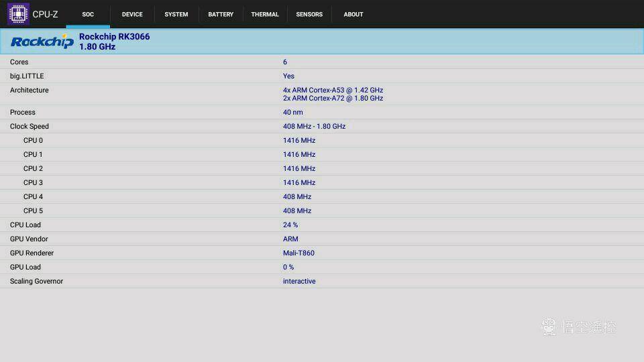Image resolution: width=644 pixels, height=362 pixels.
Task: Click the Mali-T860 renderer value
Action: point(299,253)
